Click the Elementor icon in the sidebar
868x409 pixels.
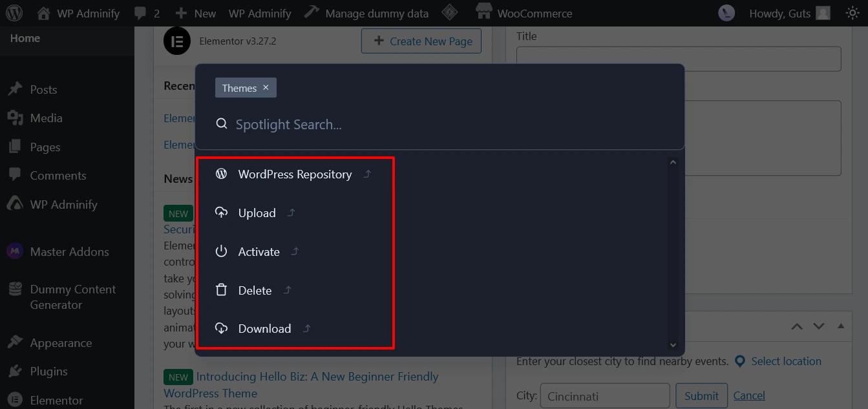(x=14, y=399)
